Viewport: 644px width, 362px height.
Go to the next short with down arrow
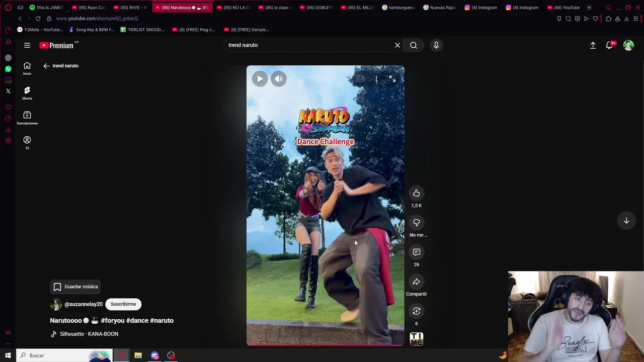click(626, 221)
